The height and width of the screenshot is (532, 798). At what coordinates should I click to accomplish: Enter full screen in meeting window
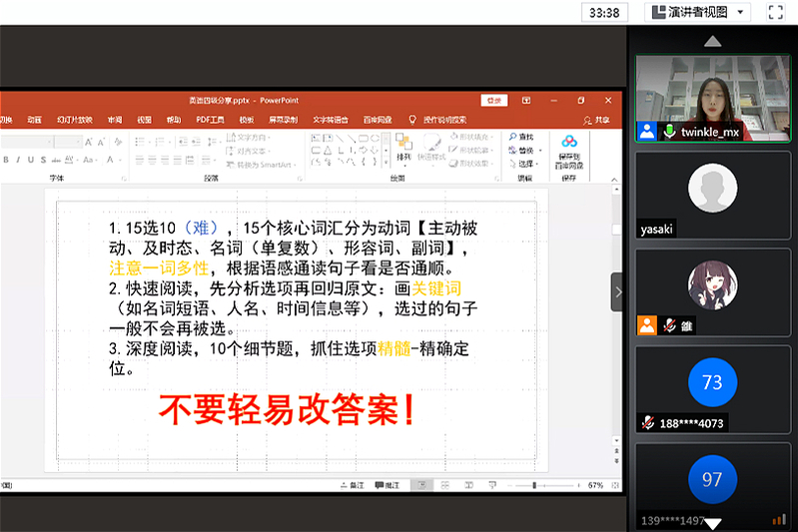[x=775, y=13]
